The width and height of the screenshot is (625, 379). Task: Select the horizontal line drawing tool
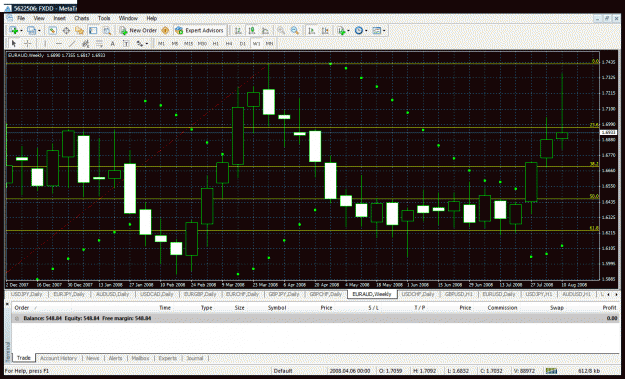[59, 43]
